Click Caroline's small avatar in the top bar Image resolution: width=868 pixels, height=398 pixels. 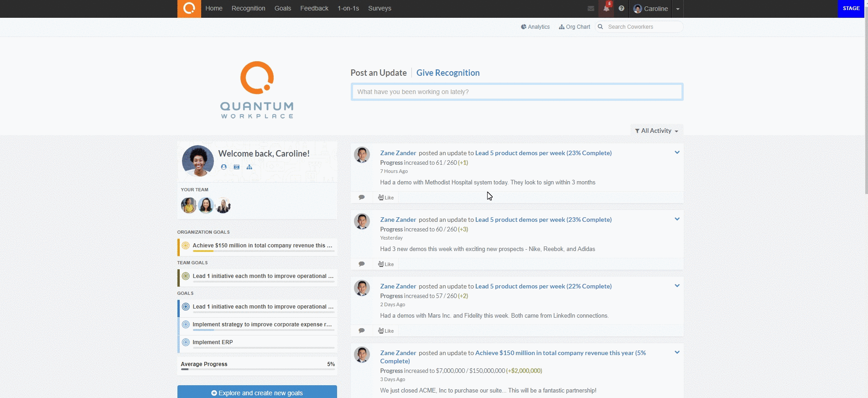pos(638,9)
